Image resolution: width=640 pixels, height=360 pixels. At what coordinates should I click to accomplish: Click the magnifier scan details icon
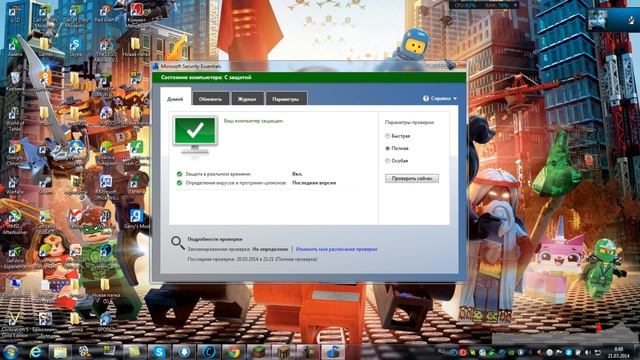click(178, 242)
